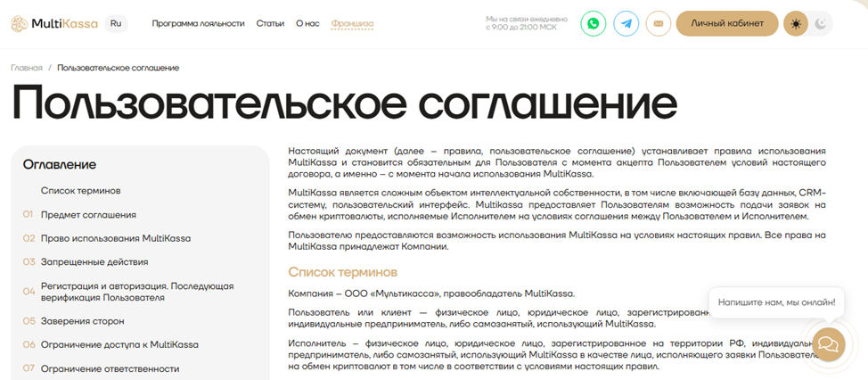This screenshot has width=868, height=380.
Task: Open WhatsApp contact icon
Action: (593, 24)
